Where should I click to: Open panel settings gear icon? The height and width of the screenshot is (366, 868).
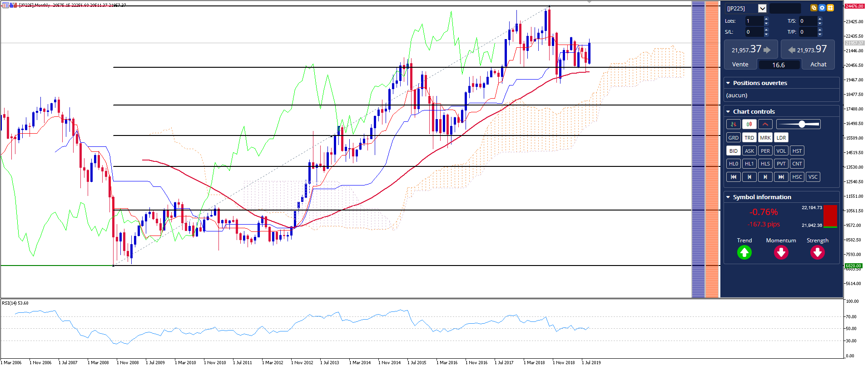(x=822, y=8)
